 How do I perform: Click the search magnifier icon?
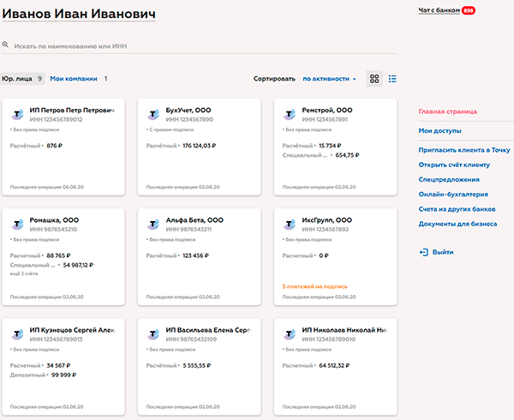[6, 45]
